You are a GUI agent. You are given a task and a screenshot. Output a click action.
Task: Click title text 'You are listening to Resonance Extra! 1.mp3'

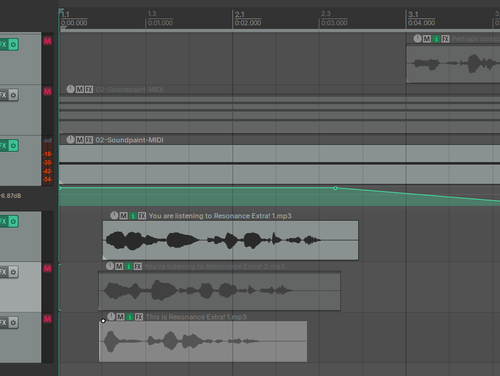220,216
